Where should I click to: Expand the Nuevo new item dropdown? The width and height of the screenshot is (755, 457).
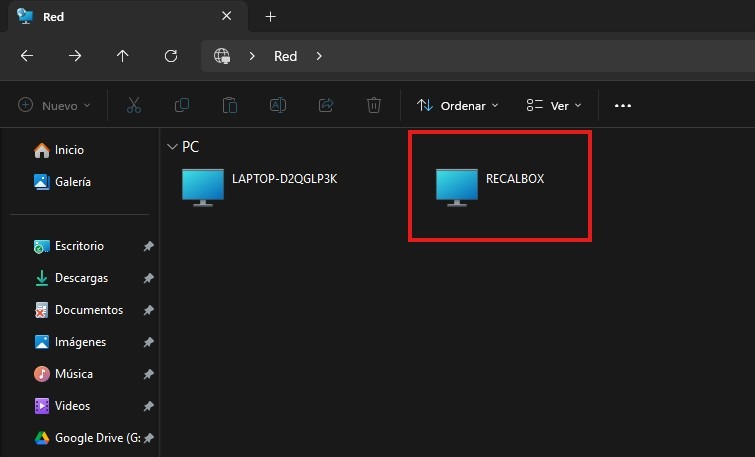(x=54, y=105)
